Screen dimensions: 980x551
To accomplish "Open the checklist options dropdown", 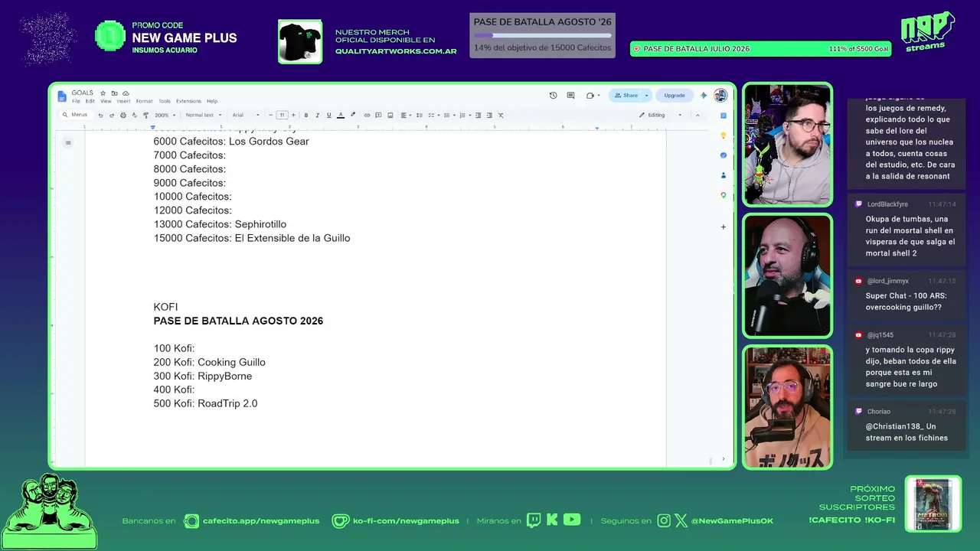I will coord(433,116).
